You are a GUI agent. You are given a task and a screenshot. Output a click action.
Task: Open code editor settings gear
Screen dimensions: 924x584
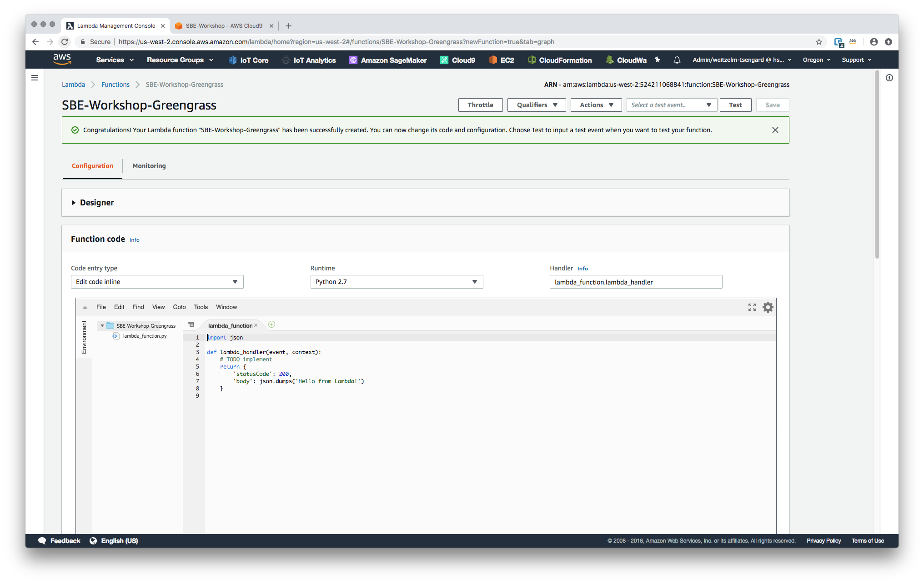click(768, 307)
